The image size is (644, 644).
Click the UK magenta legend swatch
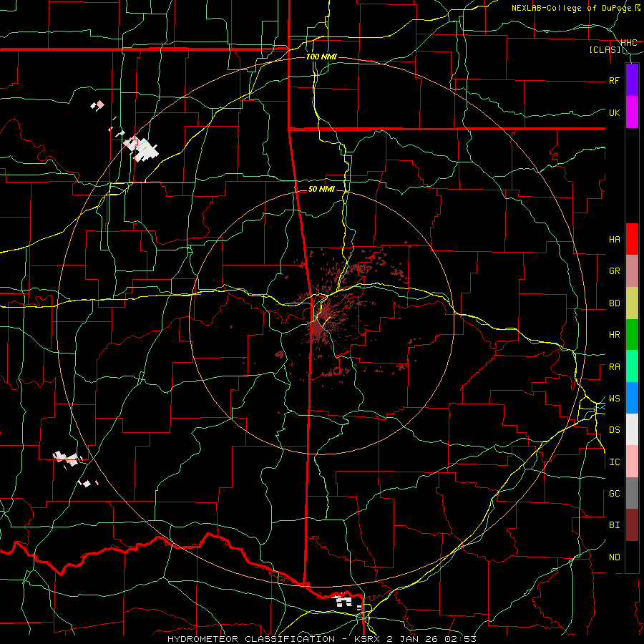tap(632, 112)
